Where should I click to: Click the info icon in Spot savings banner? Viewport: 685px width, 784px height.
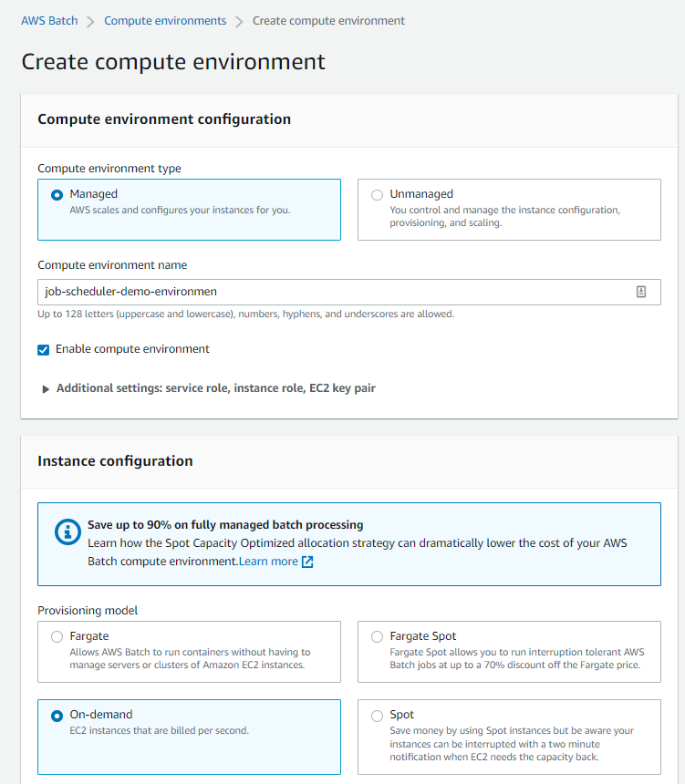point(67,532)
